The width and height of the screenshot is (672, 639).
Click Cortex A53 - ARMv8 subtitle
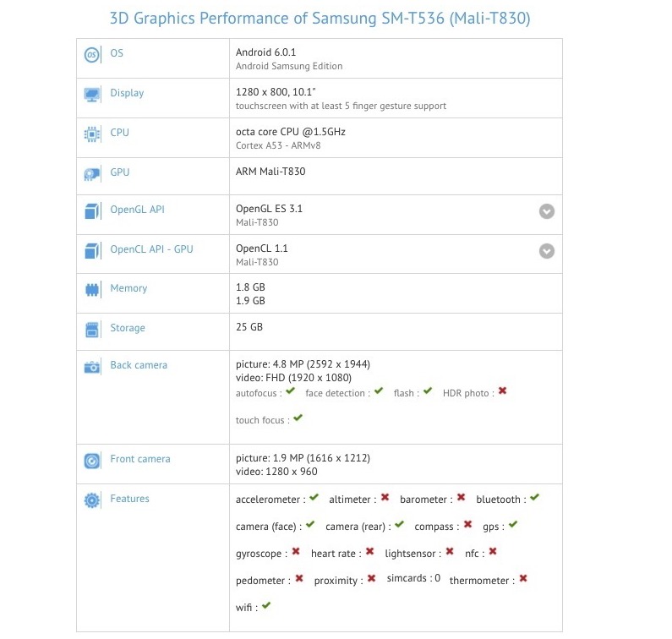pos(278,145)
